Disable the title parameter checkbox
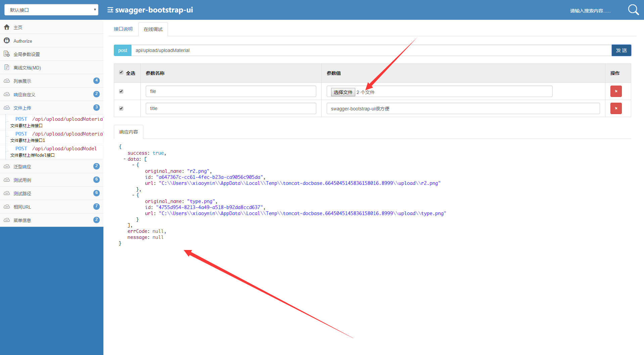The image size is (644, 355). pos(121,108)
